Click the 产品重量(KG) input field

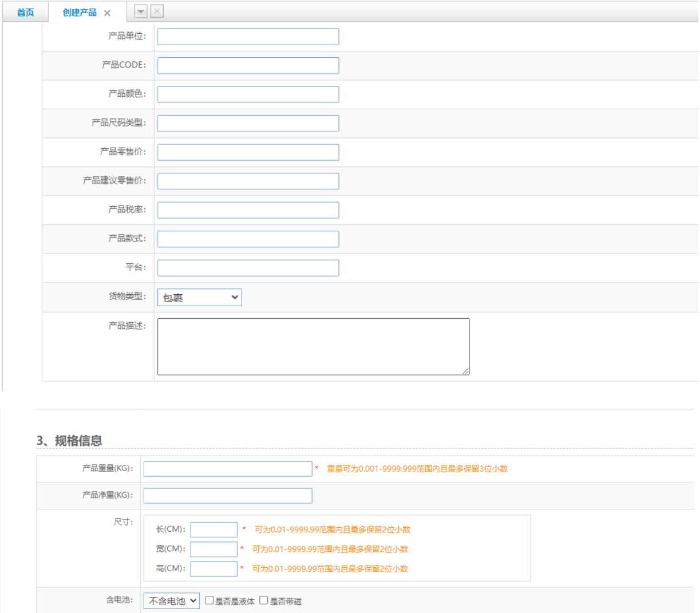point(227,469)
